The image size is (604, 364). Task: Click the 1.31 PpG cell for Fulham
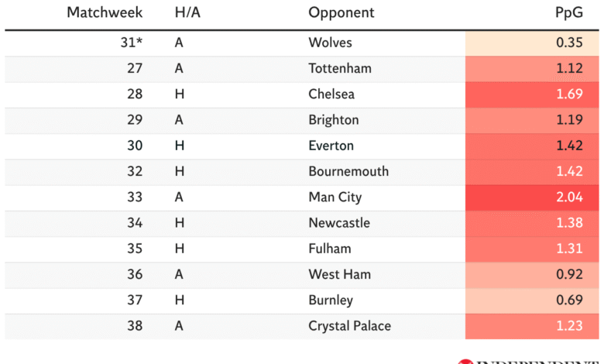click(x=532, y=249)
